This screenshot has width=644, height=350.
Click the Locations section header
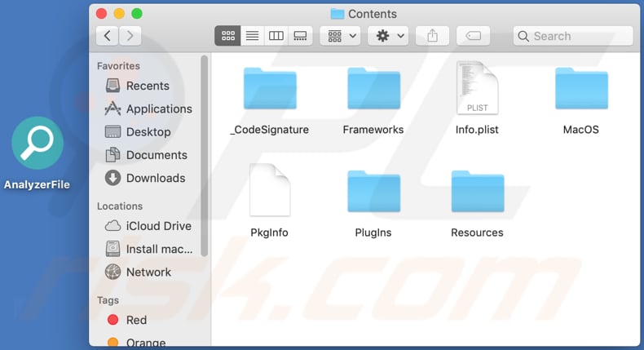click(120, 206)
